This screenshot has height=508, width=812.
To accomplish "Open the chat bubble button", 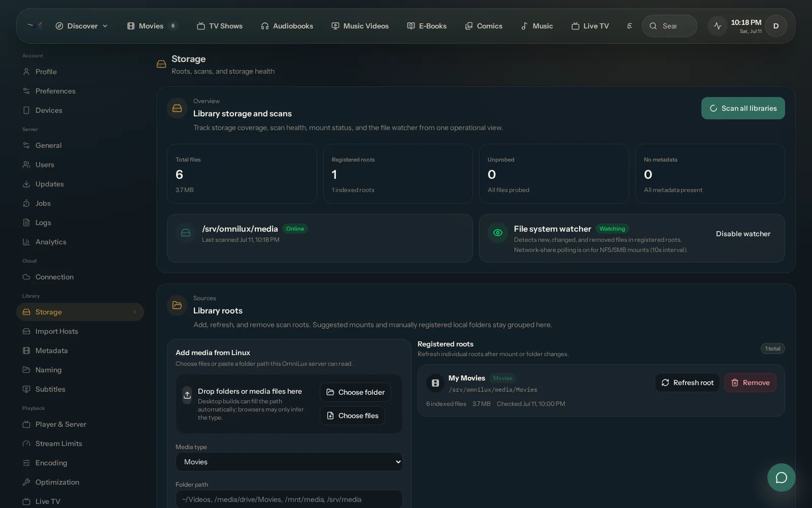I will point(782,478).
